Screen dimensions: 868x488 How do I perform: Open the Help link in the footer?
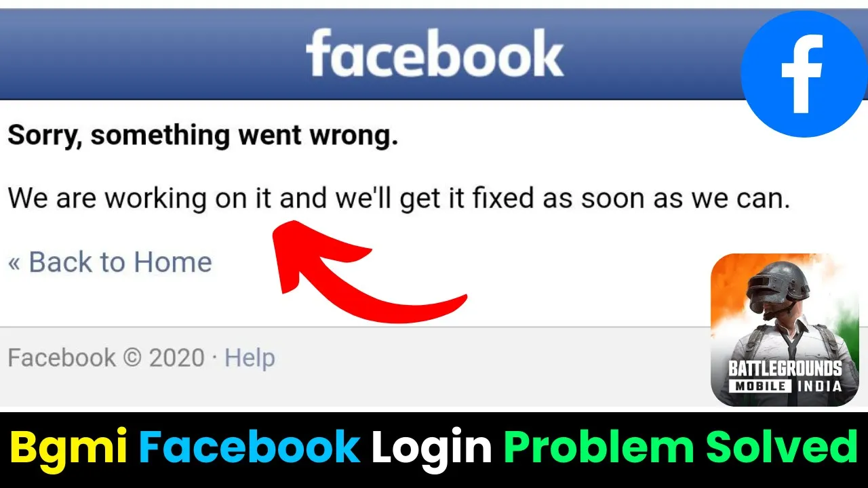click(x=250, y=358)
